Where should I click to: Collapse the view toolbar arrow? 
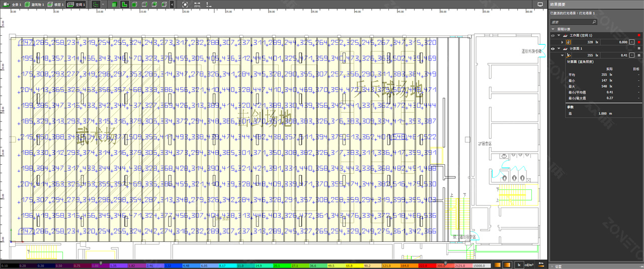point(172,5)
